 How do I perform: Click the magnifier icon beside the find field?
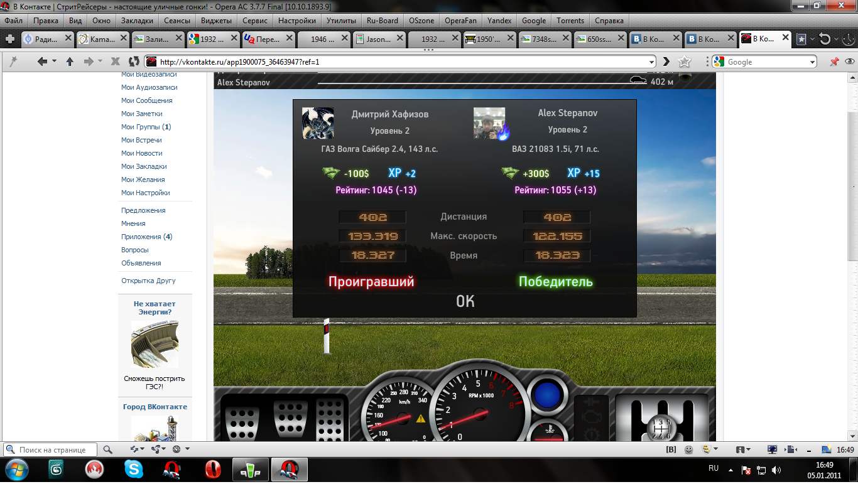click(x=107, y=449)
